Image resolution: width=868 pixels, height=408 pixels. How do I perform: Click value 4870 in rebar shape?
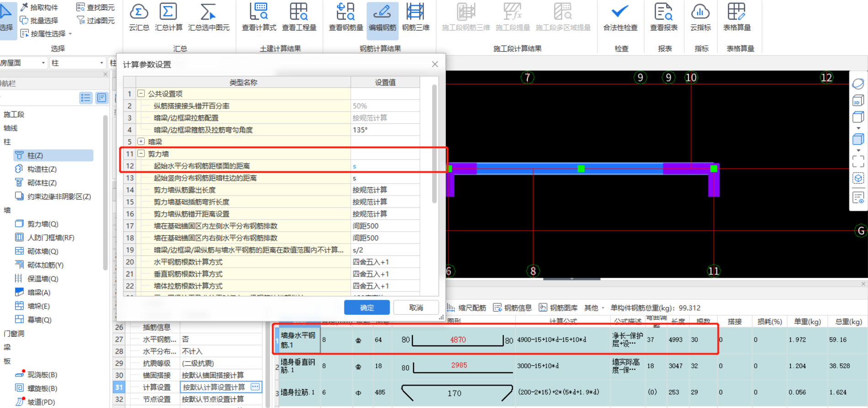pyautogui.click(x=458, y=339)
